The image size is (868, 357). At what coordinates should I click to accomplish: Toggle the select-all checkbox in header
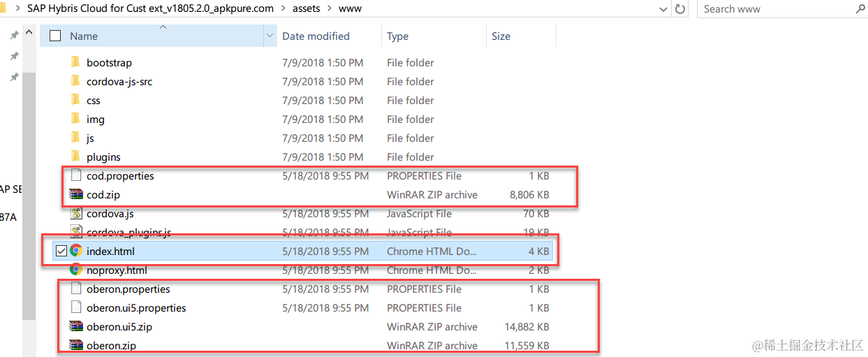coord(56,36)
